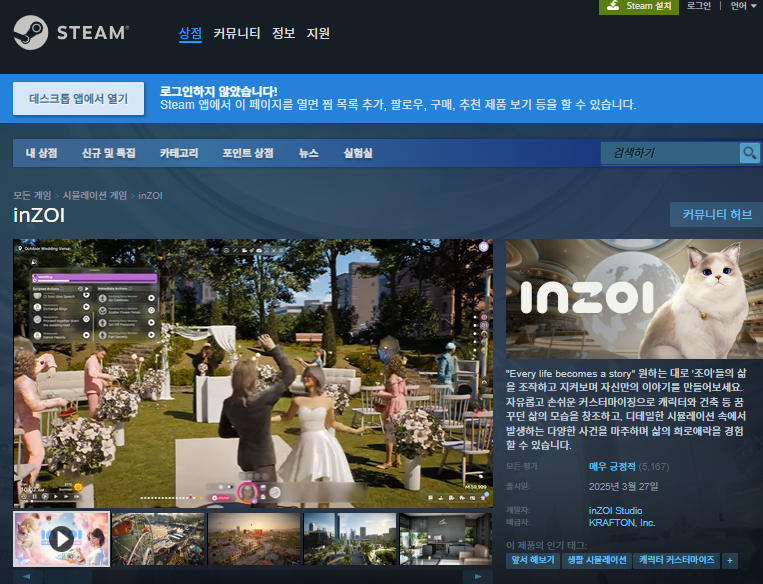The height and width of the screenshot is (584, 763).
Task: Open the 매우 긍정적 review summary link
Action: coord(612,467)
